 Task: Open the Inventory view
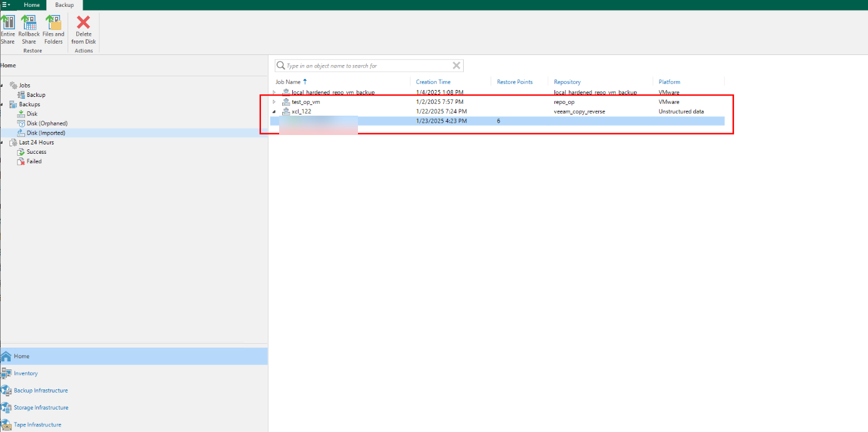click(26, 374)
